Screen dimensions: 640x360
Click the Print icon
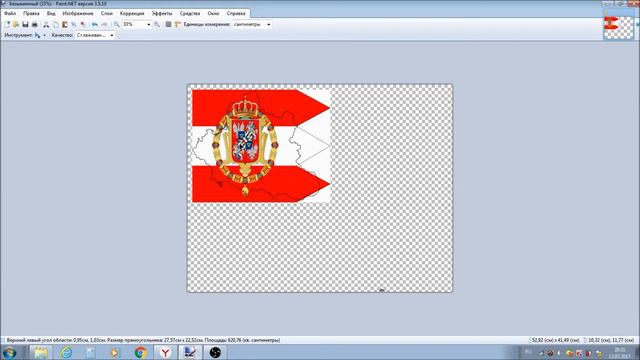tap(35, 24)
